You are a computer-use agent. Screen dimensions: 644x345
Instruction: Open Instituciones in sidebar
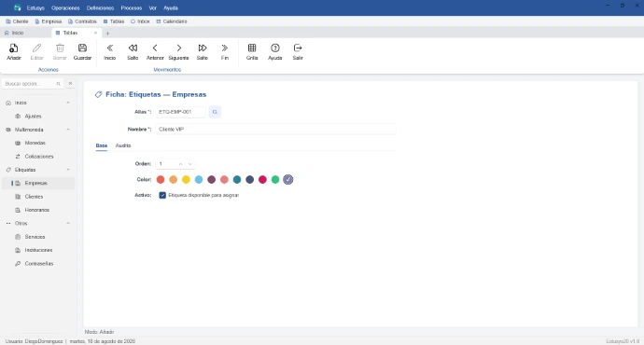coord(37,250)
